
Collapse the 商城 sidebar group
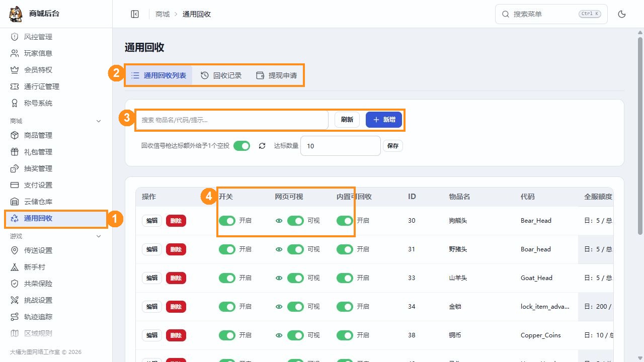pyautogui.click(x=99, y=121)
